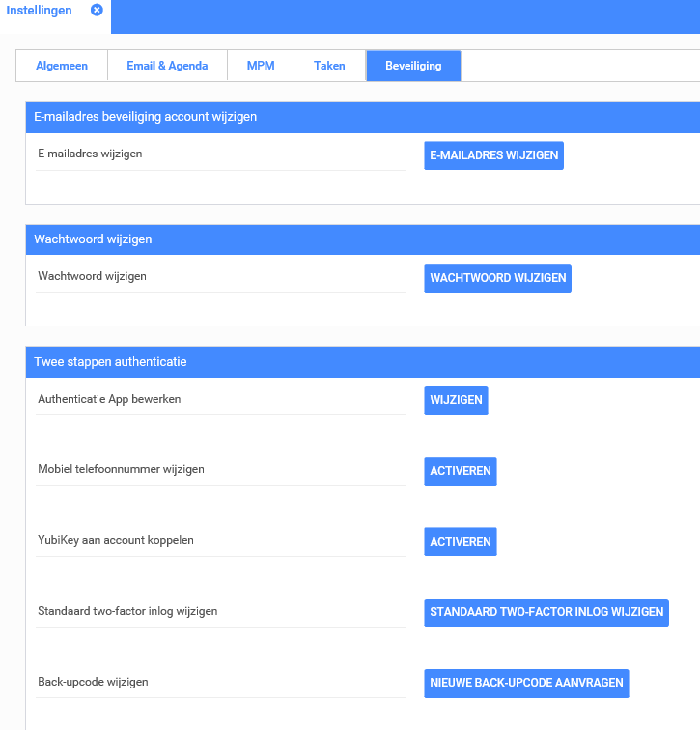Click the Wachtwoord wijzigen blue section header
The height and width of the screenshot is (730, 700).
93,239
